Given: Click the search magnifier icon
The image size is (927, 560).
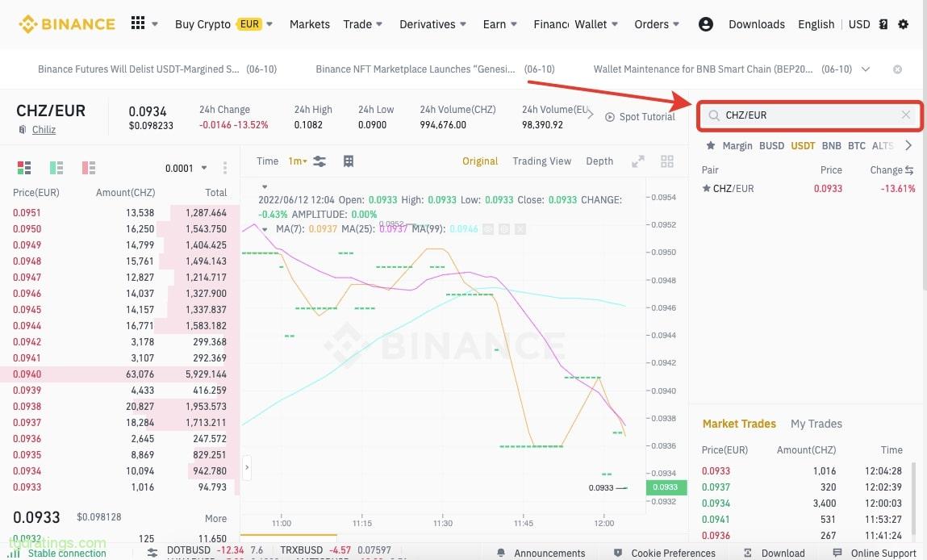Looking at the screenshot, I should click(713, 115).
